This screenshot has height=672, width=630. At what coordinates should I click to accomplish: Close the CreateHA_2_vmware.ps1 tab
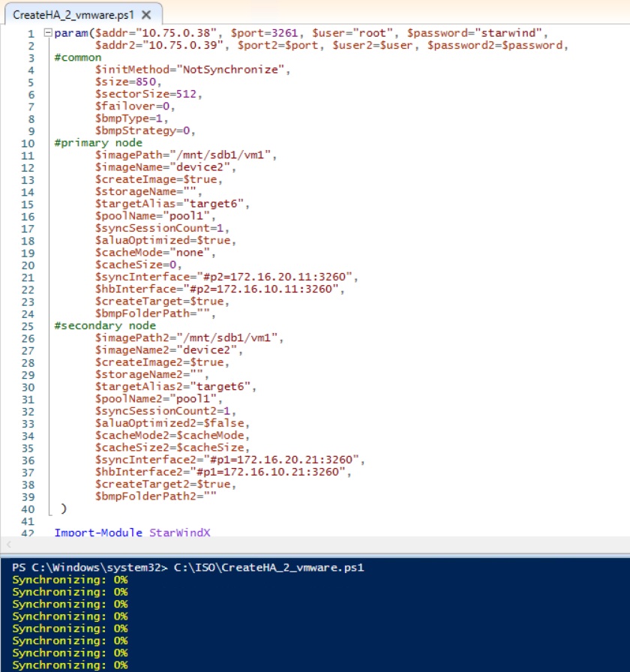pos(146,15)
